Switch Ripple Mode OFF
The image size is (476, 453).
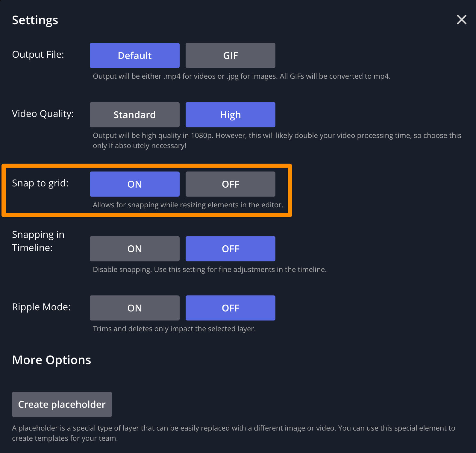(230, 308)
